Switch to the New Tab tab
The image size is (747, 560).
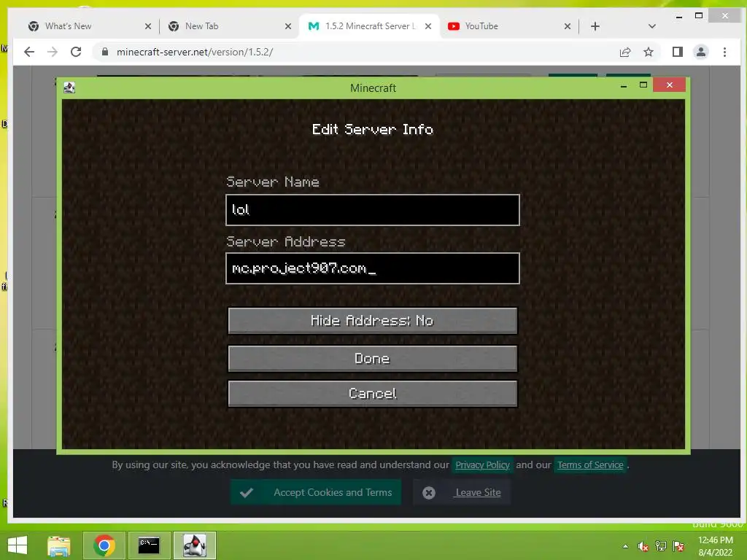point(201,26)
